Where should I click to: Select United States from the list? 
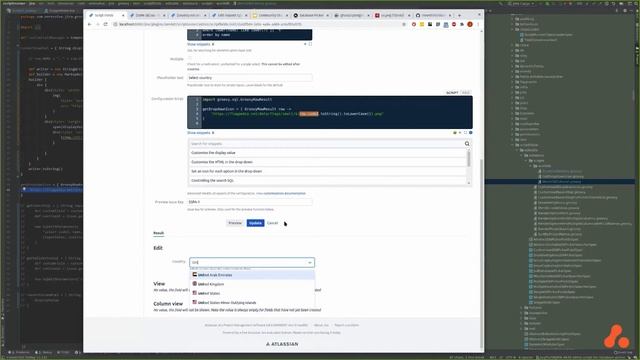tap(252, 293)
